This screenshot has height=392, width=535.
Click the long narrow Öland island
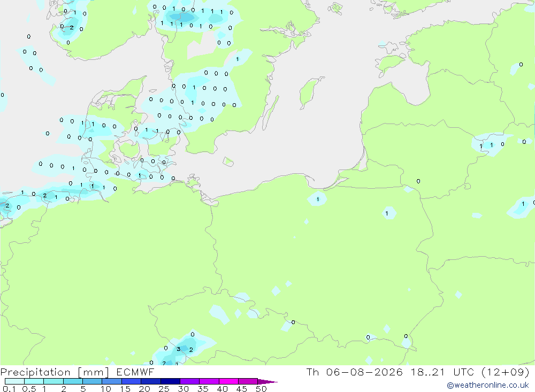point(271,113)
